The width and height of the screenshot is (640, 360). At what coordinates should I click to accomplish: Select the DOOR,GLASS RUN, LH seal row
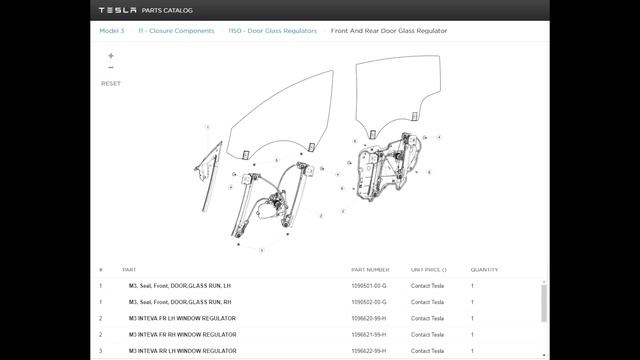(x=317, y=286)
